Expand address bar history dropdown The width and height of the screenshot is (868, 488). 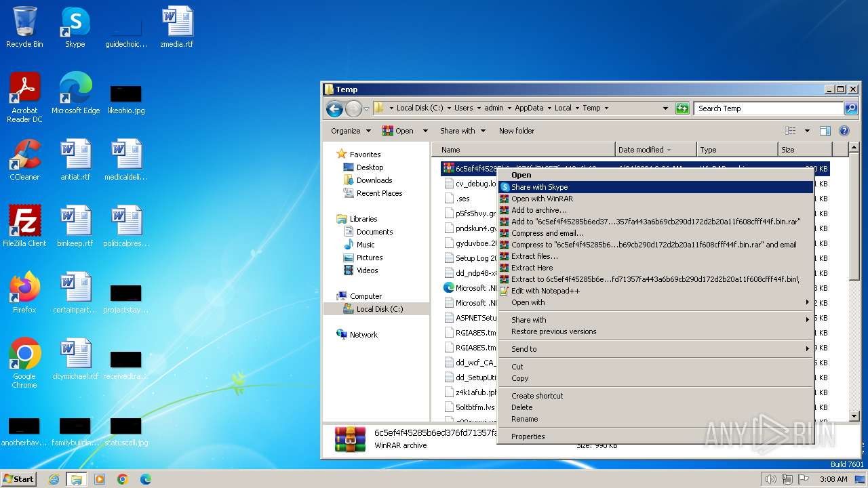click(665, 108)
